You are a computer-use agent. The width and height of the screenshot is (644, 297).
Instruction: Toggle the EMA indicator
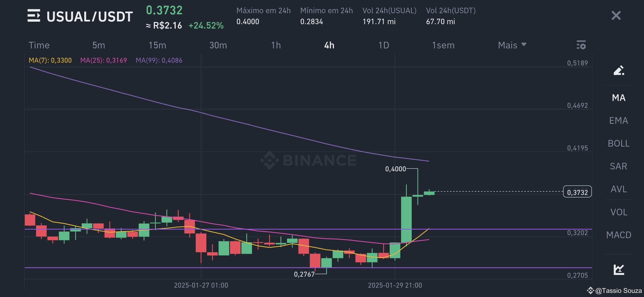(619, 120)
